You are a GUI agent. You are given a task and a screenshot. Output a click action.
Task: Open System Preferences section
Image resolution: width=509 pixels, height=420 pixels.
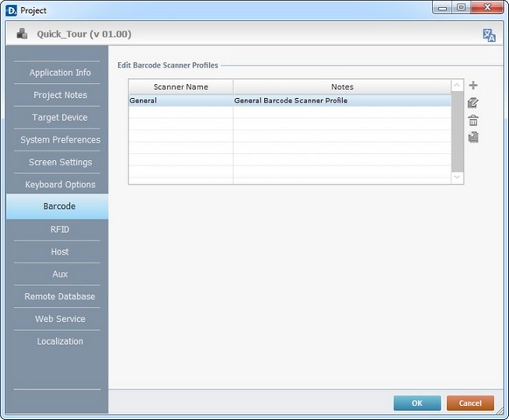click(60, 140)
